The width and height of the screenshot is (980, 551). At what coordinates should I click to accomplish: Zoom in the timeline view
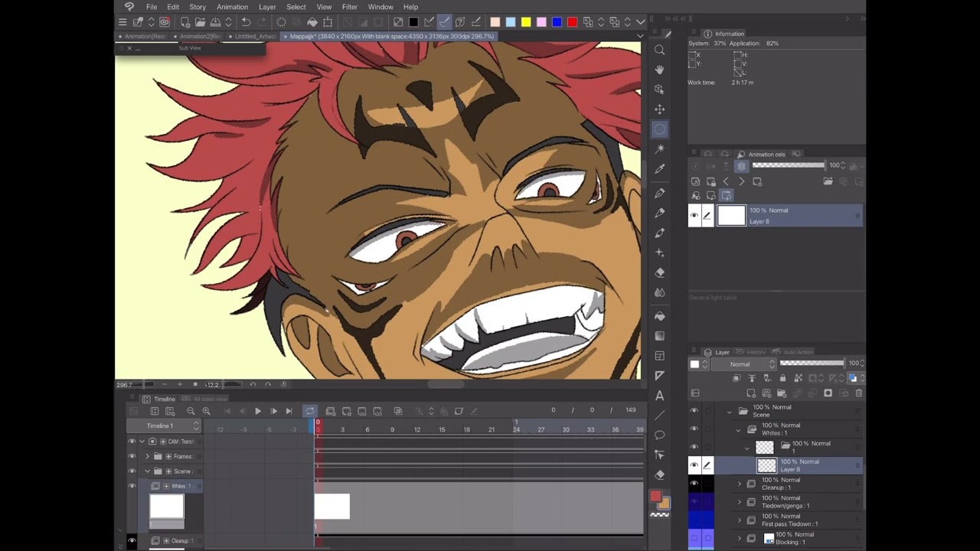(206, 411)
